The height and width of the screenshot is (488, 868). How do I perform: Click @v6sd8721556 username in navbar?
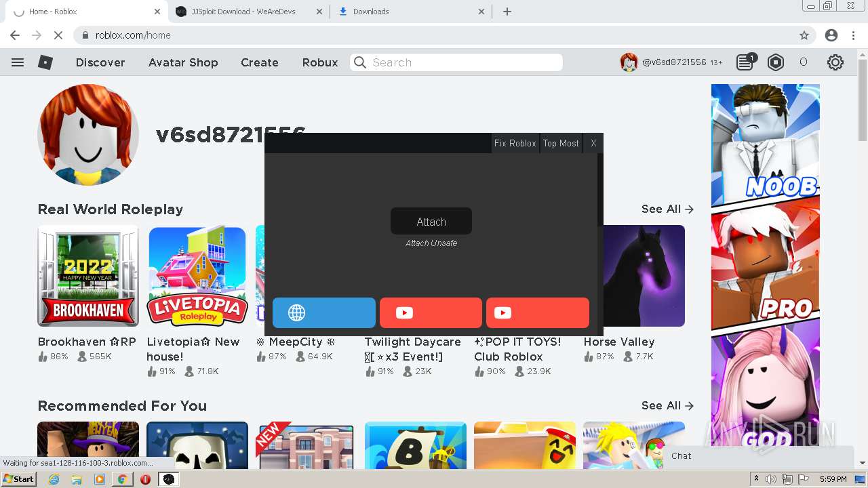point(674,62)
